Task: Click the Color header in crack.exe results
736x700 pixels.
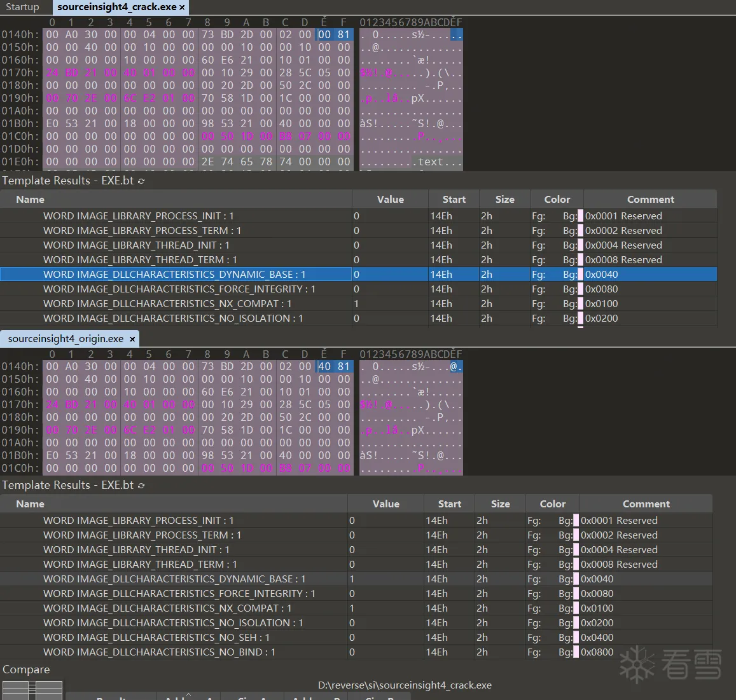Action: point(557,200)
